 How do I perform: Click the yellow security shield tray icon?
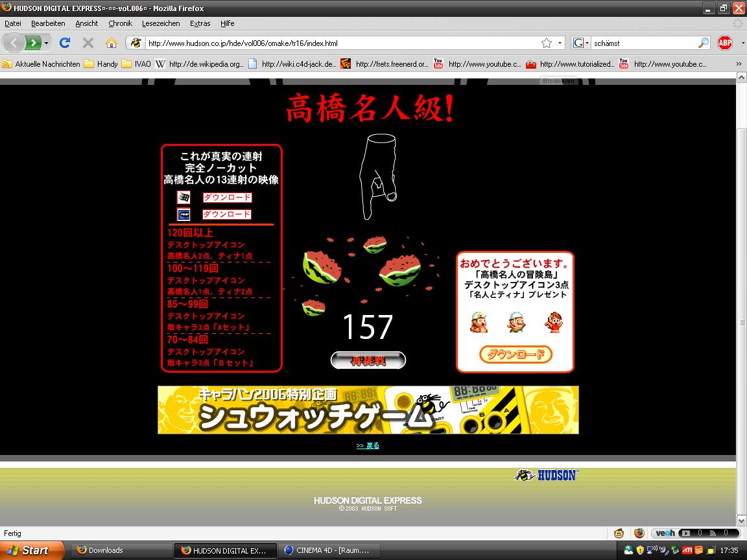click(x=640, y=550)
